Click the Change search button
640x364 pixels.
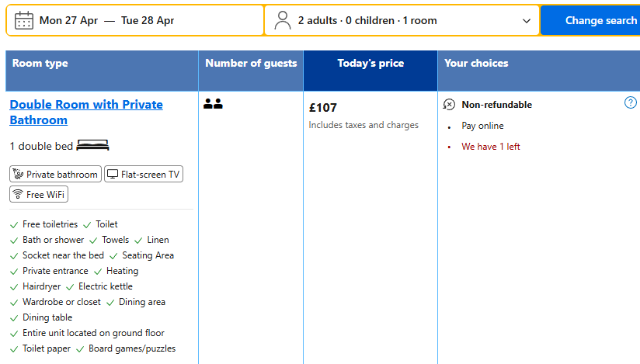pos(590,20)
